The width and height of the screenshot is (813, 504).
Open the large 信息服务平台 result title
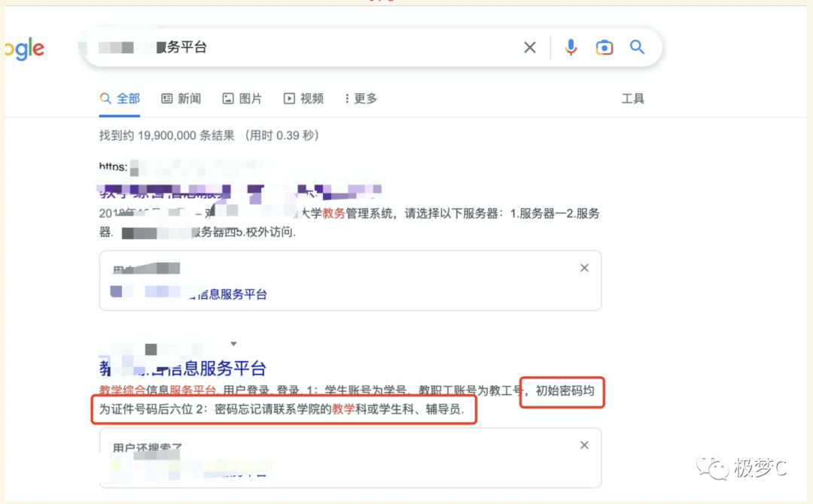click(x=182, y=369)
